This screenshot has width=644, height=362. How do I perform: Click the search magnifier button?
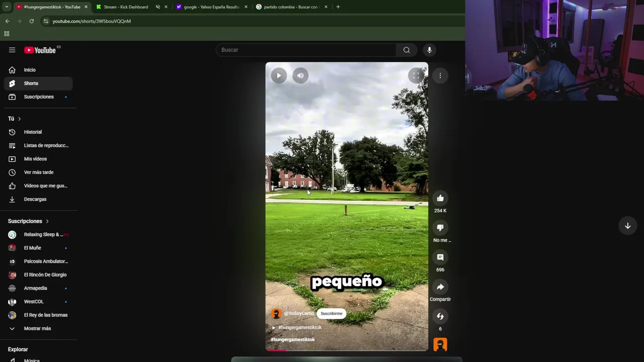point(407,50)
